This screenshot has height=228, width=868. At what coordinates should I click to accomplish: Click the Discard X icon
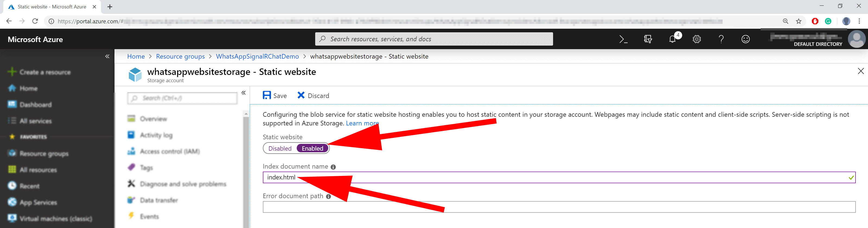[301, 95]
